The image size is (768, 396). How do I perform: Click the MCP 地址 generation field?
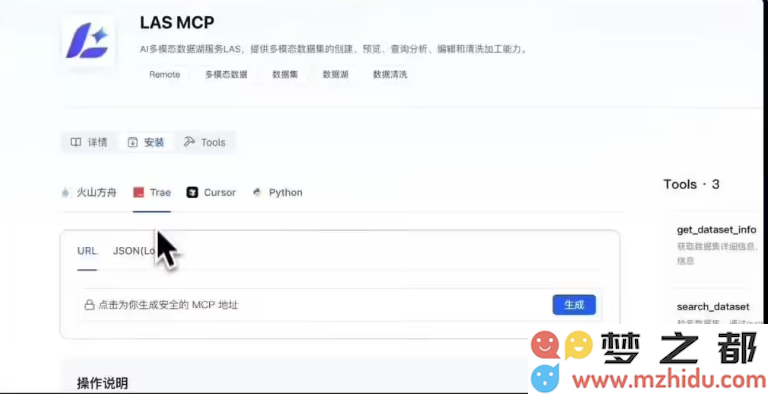pyautogui.click(x=340, y=305)
